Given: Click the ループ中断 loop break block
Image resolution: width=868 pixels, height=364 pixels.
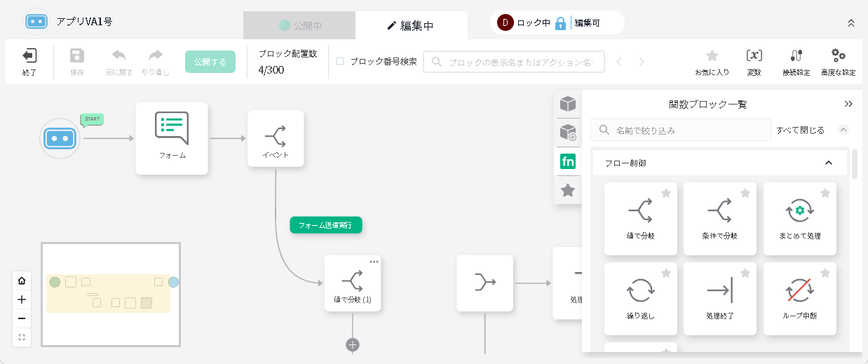Looking at the screenshot, I should point(799,298).
